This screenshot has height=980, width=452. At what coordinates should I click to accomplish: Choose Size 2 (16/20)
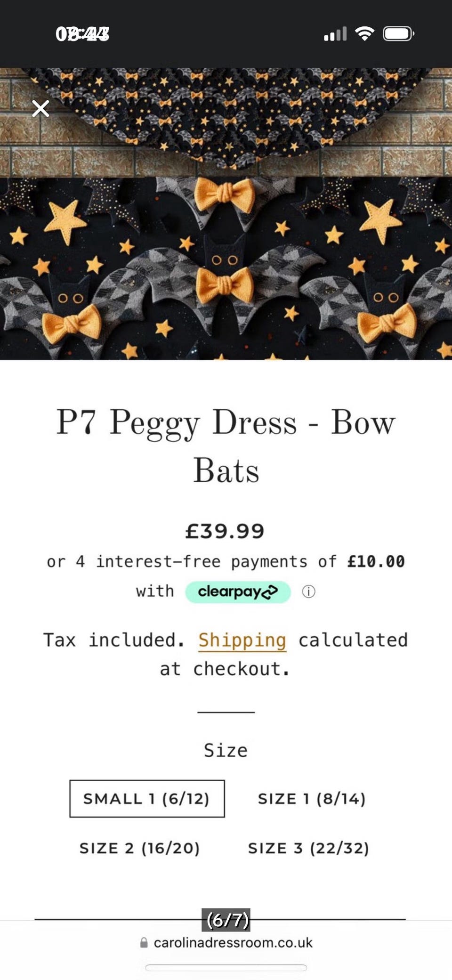coord(140,848)
